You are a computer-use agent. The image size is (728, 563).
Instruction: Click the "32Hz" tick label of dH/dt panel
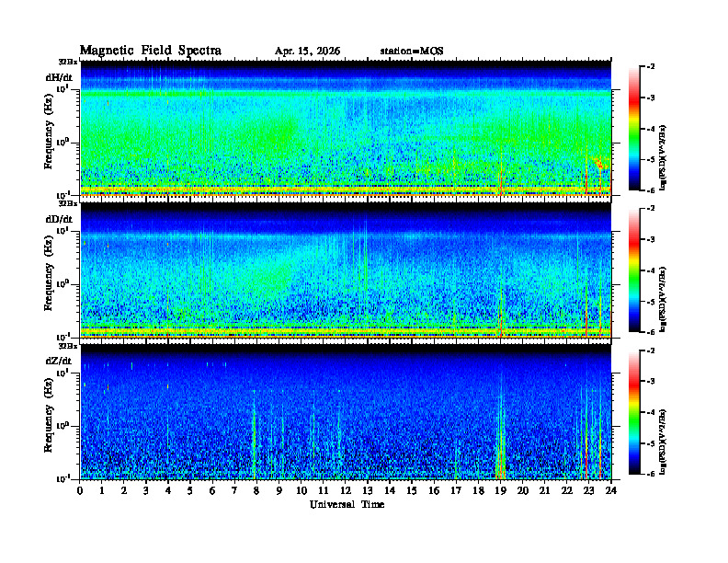click(x=68, y=62)
